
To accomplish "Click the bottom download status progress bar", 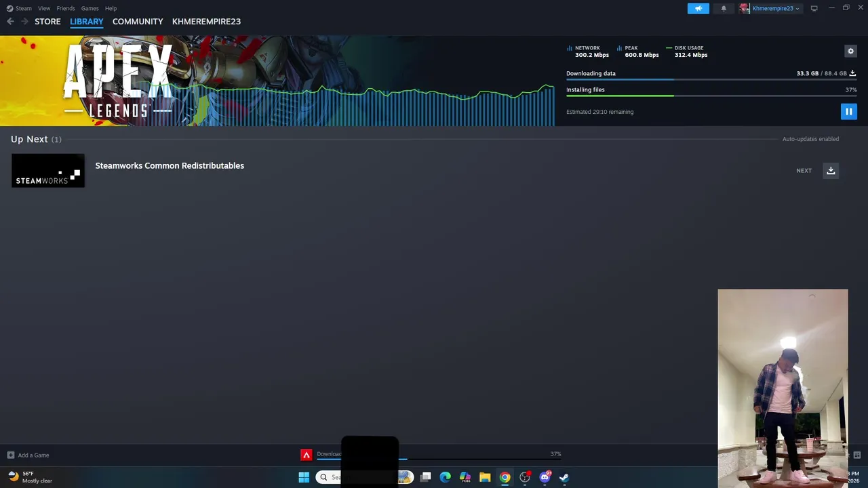I will (x=438, y=459).
